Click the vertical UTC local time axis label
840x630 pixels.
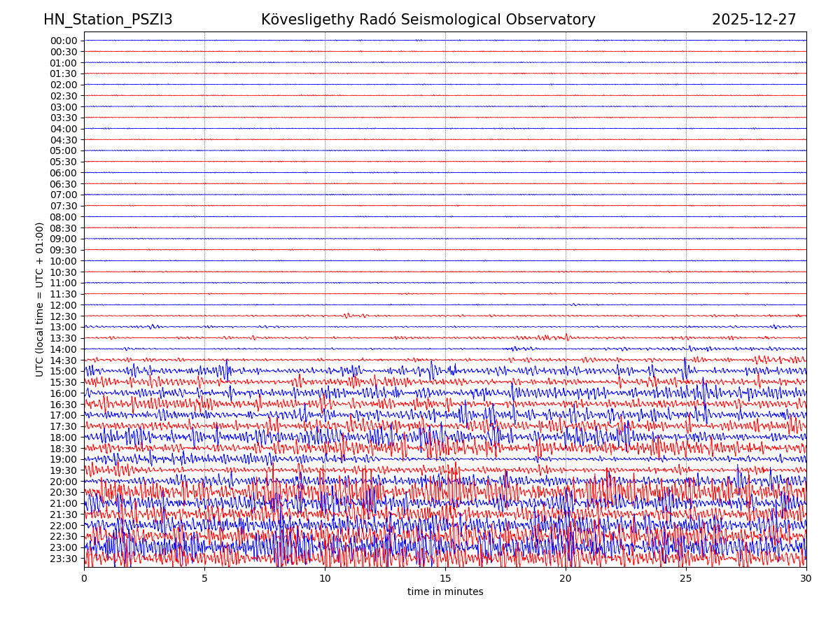point(40,299)
